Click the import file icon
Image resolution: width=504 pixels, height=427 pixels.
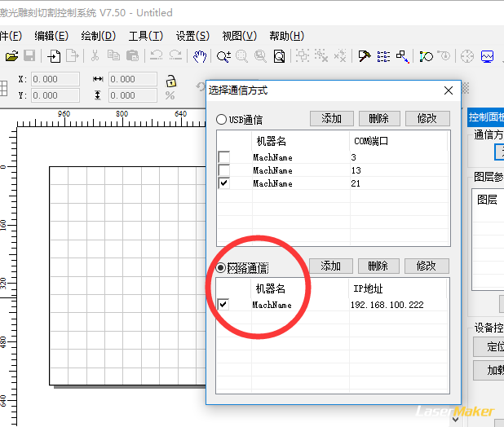click(54, 56)
